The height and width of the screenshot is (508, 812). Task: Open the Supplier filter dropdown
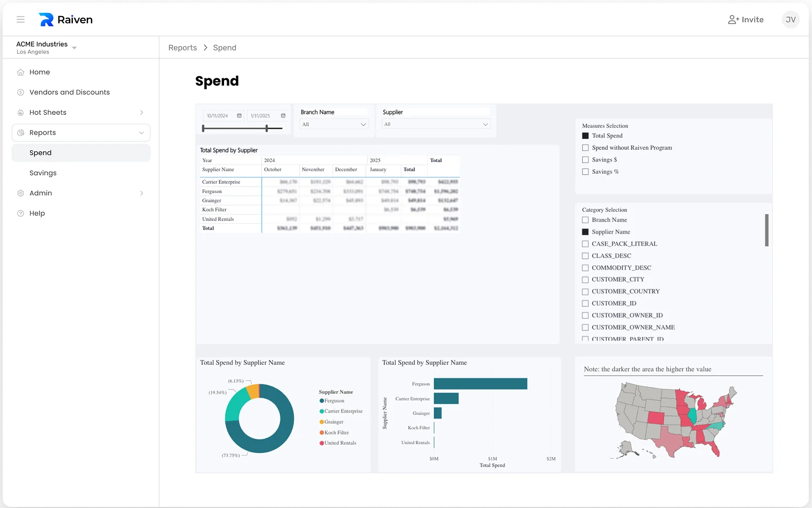pyautogui.click(x=436, y=124)
